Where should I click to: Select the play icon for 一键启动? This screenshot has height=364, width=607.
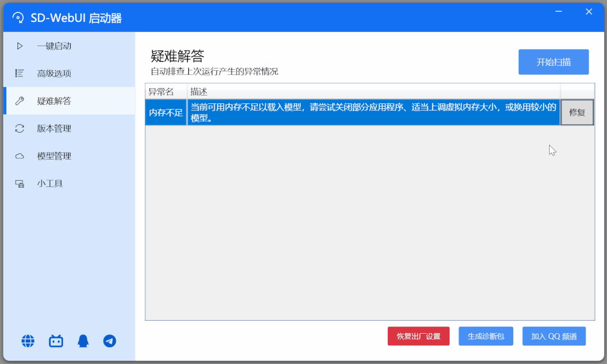coord(19,46)
